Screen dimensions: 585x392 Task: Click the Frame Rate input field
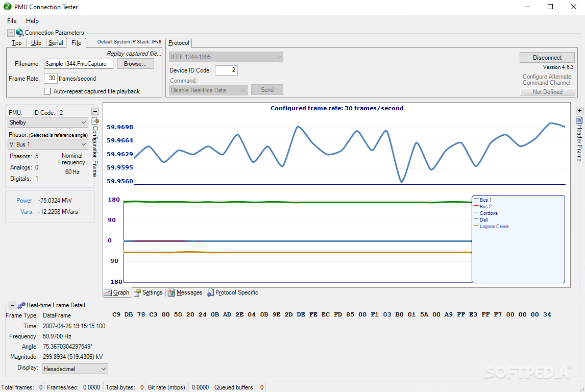[x=51, y=78]
